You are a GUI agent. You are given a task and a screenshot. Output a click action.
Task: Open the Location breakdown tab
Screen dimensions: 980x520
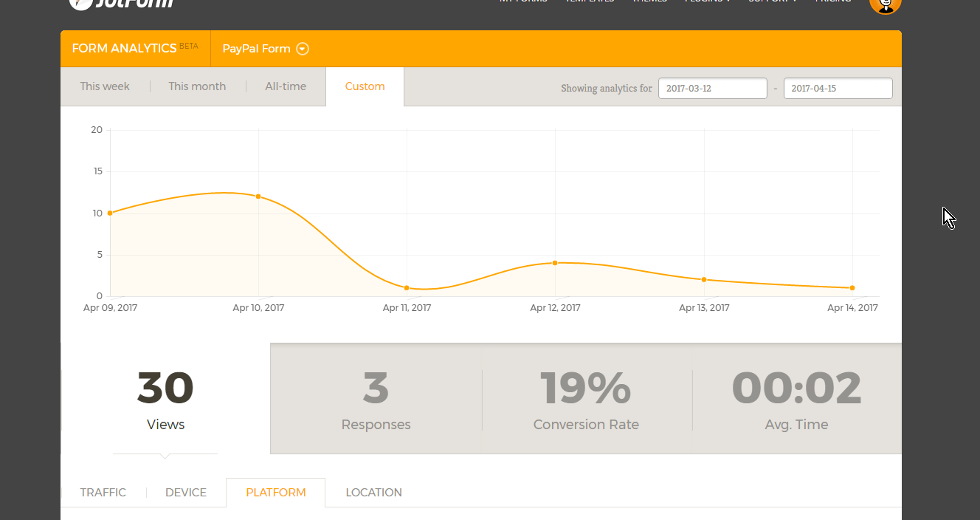pyautogui.click(x=373, y=493)
